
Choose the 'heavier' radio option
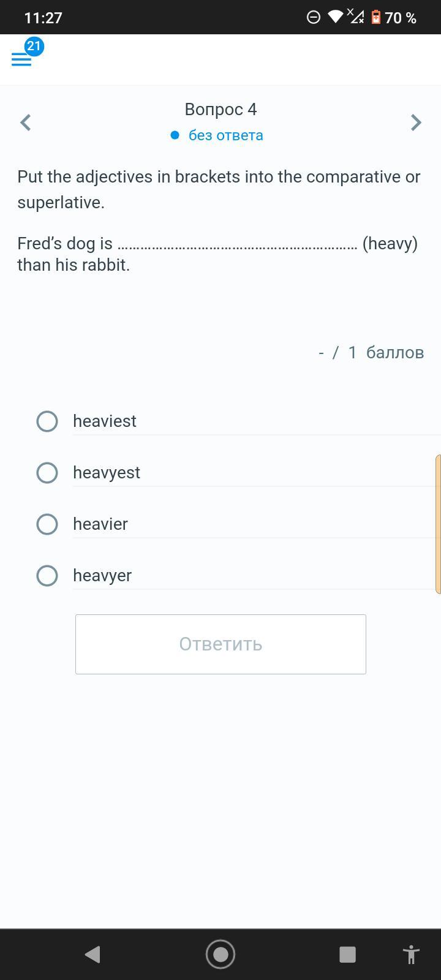[x=47, y=524]
